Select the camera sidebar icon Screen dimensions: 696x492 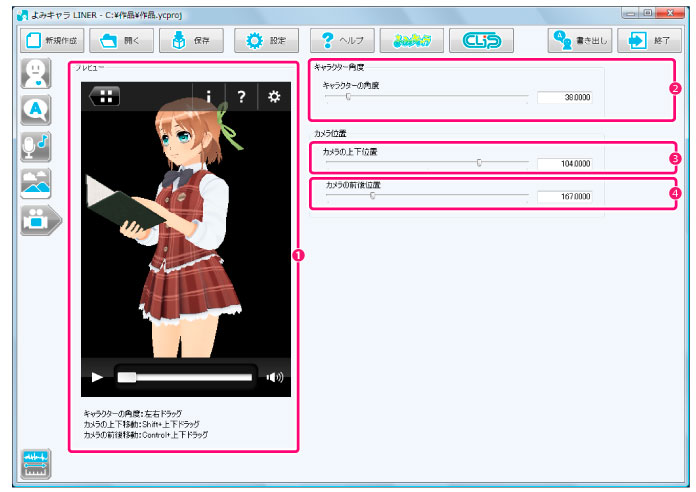click(40, 220)
